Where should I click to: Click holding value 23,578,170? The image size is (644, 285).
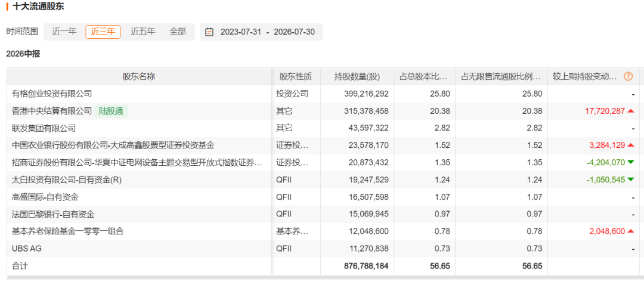coord(369,145)
